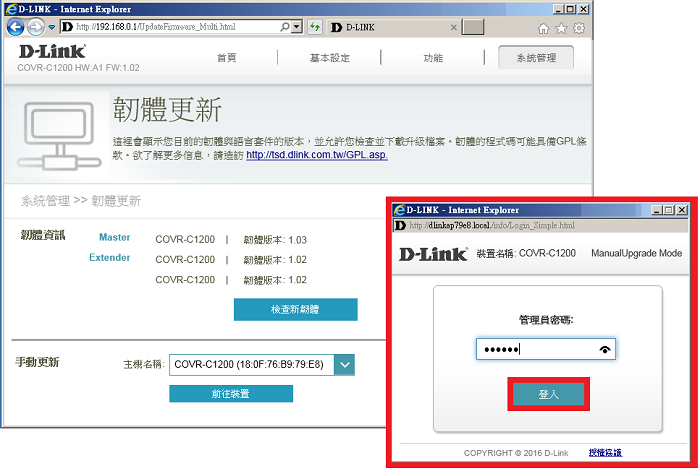Click the 檢查新韌體 button
The width and height of the screenshot is (700, 471).
pyautogui.click(x=294, y=309)
